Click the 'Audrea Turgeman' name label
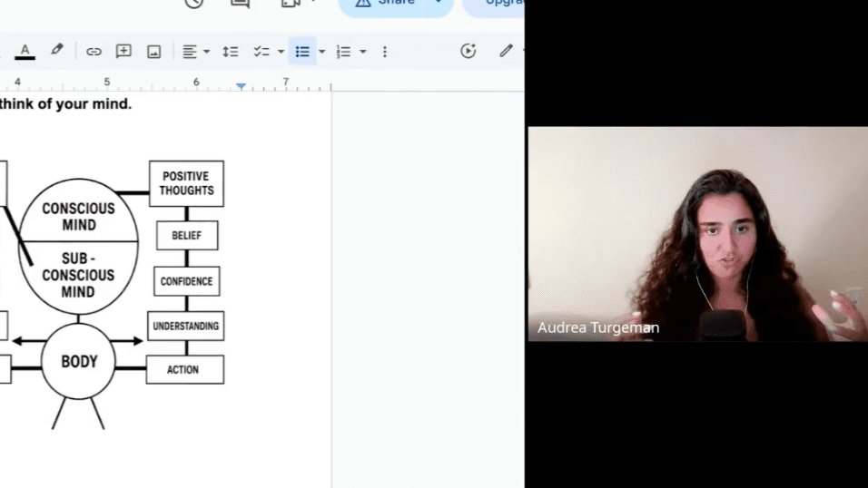Viewport: 868px width, 488px height. 598,327
